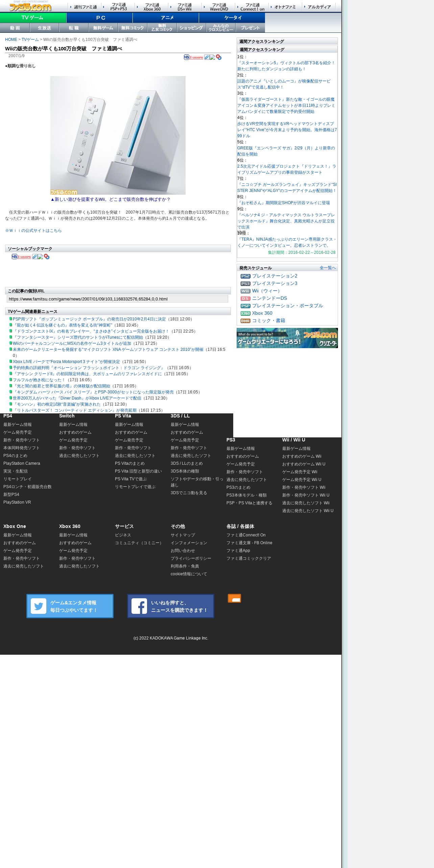Viewport: 434px width, 868px height.
Task: Click the star bookmark icon in ソーシャルブックマーク section
Action: coord(47,257)
